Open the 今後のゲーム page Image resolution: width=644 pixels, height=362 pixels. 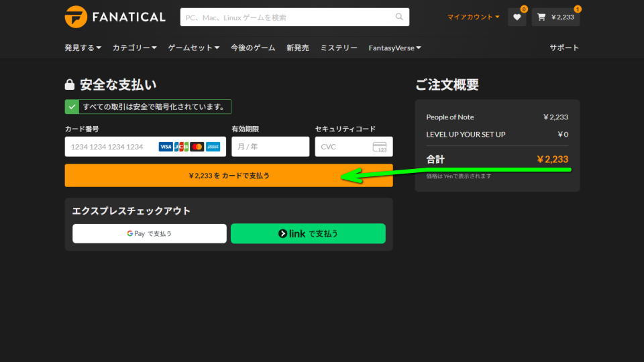(x=253, y=48)
